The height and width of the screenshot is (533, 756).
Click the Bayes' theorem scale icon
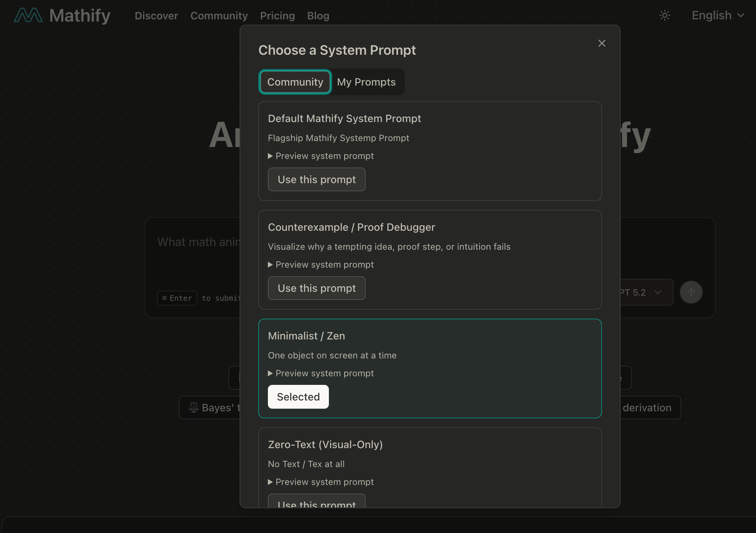tap(193, 408)
